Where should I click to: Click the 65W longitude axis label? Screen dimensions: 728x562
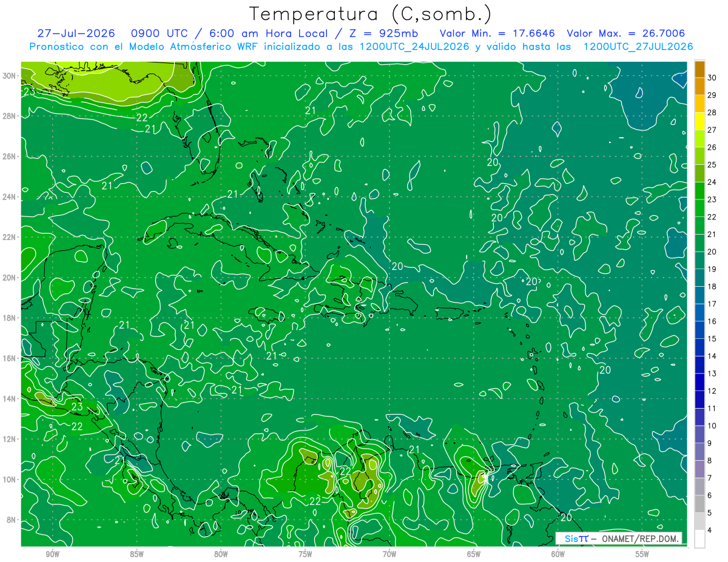tap(474, 554)
